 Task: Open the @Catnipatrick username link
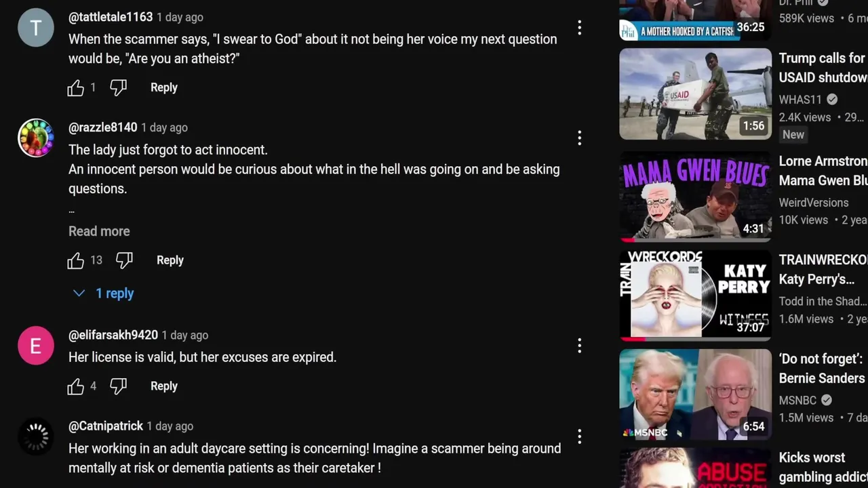106,426
